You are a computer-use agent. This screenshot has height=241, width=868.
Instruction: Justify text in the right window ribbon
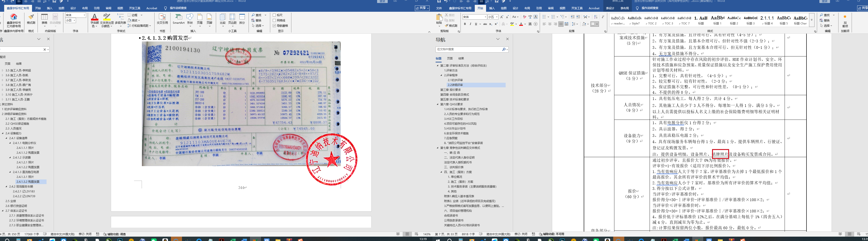tap(561, 24)
